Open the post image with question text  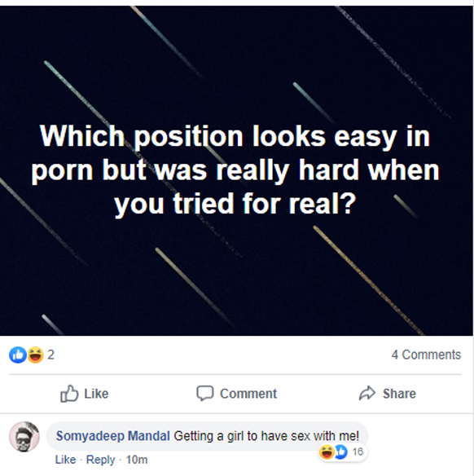[236, 170]
